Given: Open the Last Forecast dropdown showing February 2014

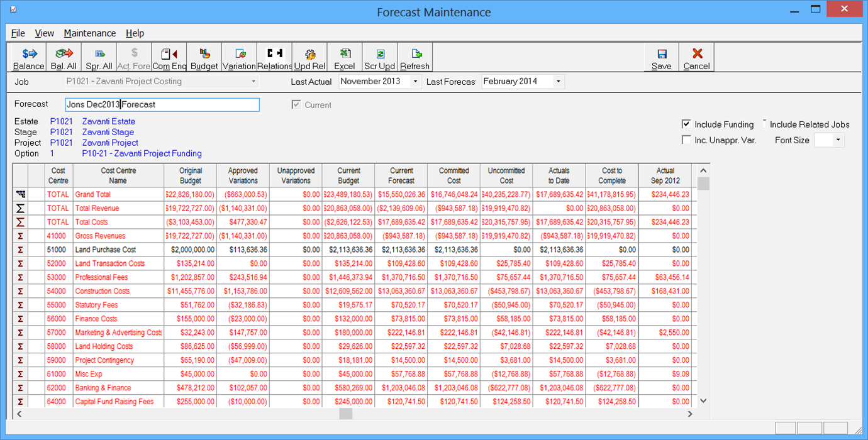Looking at the screenshot, I should pos(558,81).
